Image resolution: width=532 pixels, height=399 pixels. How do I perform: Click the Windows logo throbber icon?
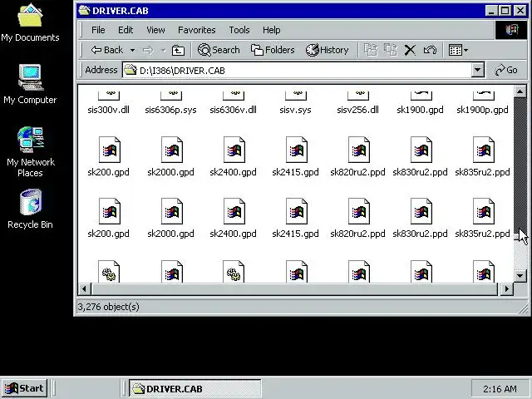click(x=512, y=30)
